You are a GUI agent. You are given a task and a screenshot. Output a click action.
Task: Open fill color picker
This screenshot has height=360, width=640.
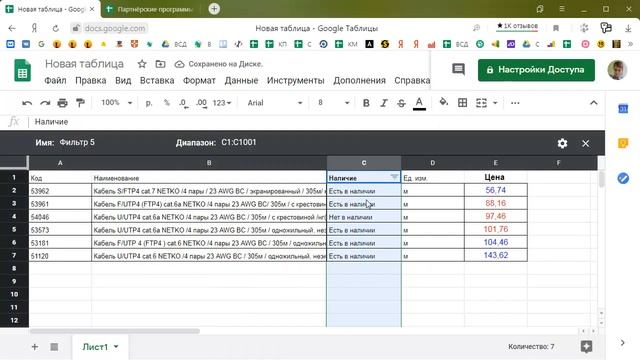[x=444, y=102]
